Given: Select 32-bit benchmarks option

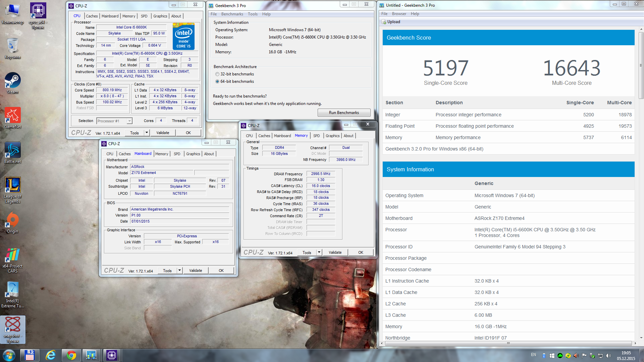Looking at the screenshot, I should click(x=217, y=74).
